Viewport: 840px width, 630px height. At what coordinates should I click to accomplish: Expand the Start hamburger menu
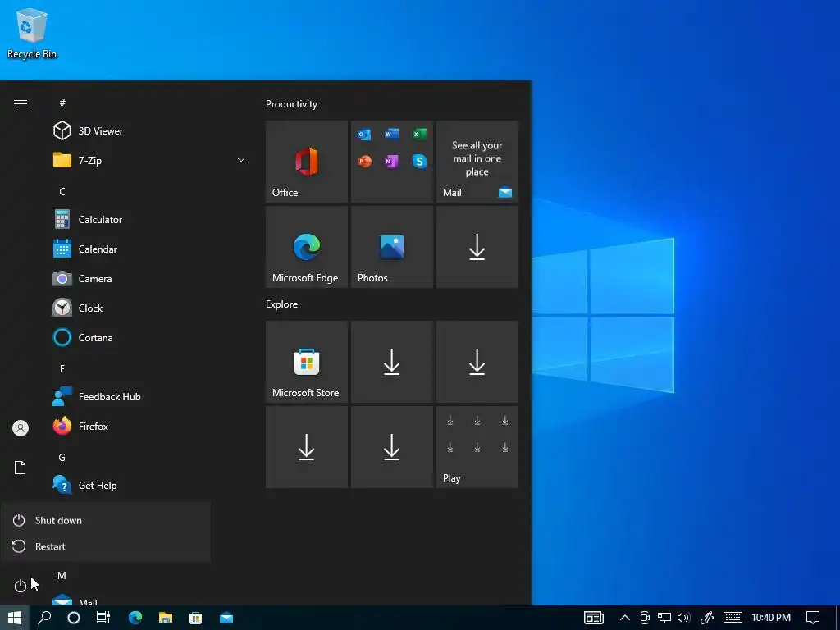[20, 103]
